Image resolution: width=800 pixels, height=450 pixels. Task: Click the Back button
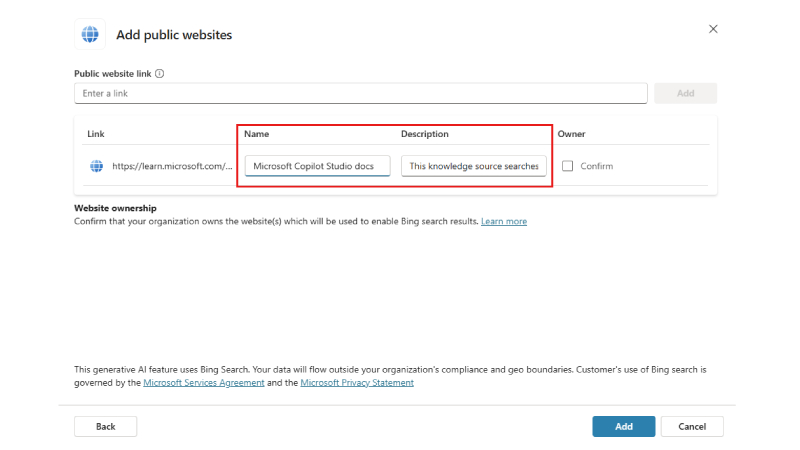tap(106, 427)
